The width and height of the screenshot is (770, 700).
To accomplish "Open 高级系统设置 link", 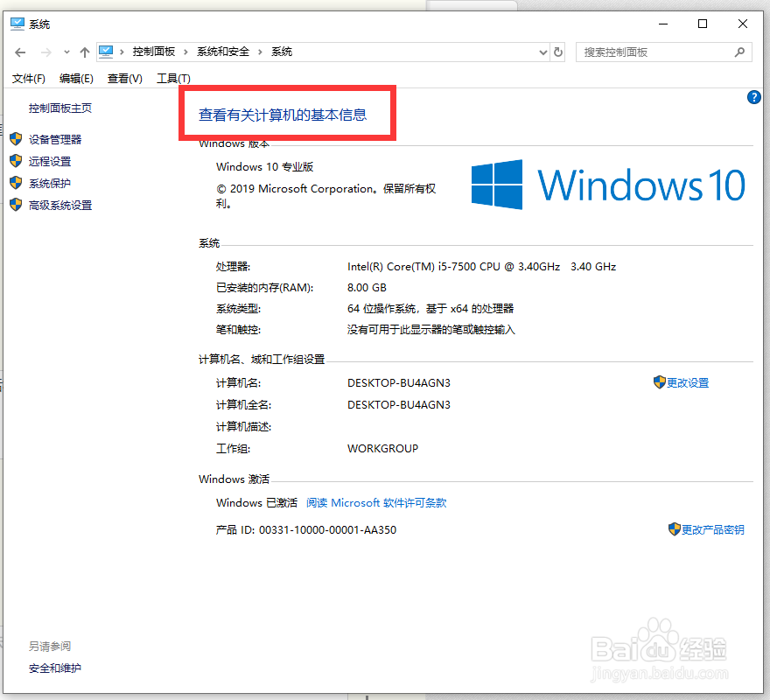I will (x=60, y=206).
